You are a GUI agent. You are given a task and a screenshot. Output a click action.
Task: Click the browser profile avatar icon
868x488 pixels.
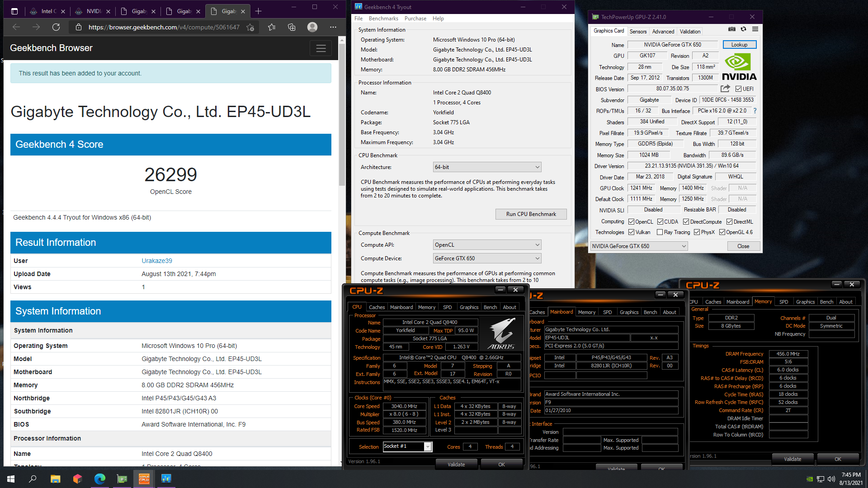point(312,27)
